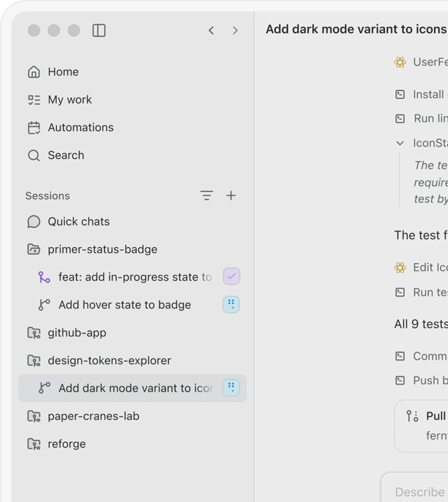The width and height of the screenshot is (448, 502).
Task: Filter the Sessions list
Action: coord(206,195)
